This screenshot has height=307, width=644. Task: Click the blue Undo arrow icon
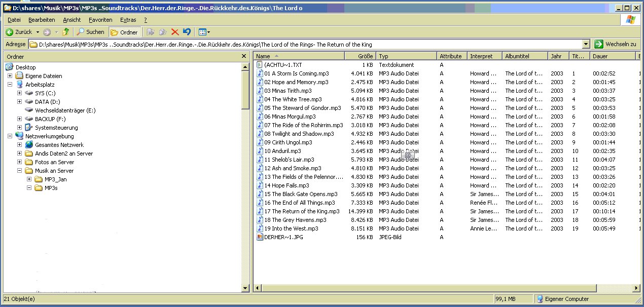pyautogui.click(x=187, y=32)
